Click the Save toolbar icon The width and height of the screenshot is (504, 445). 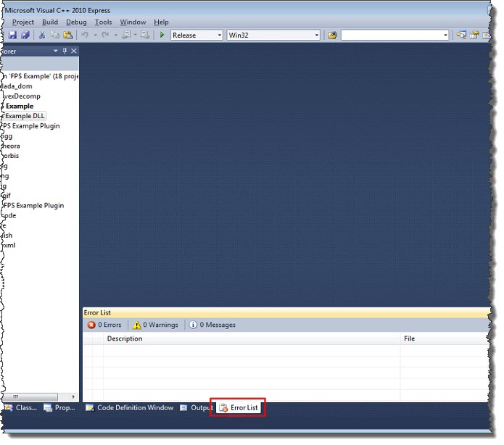[x=12, y=35]
